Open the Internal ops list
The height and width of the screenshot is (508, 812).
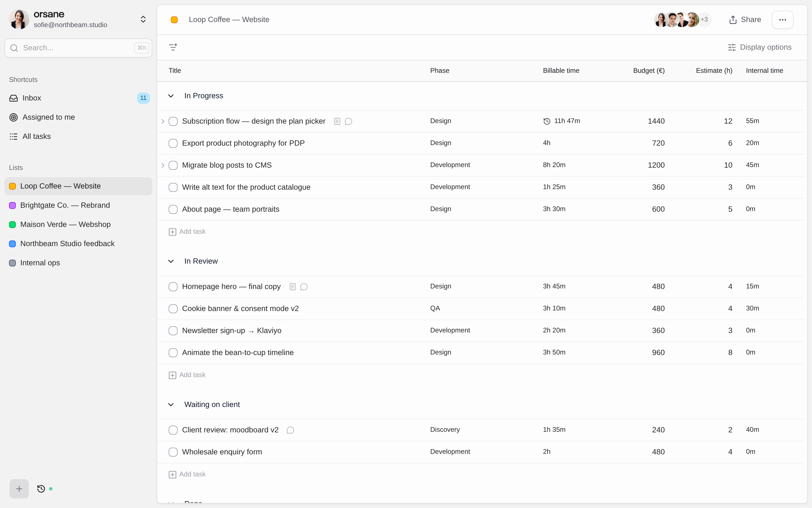tap(78, 263)
